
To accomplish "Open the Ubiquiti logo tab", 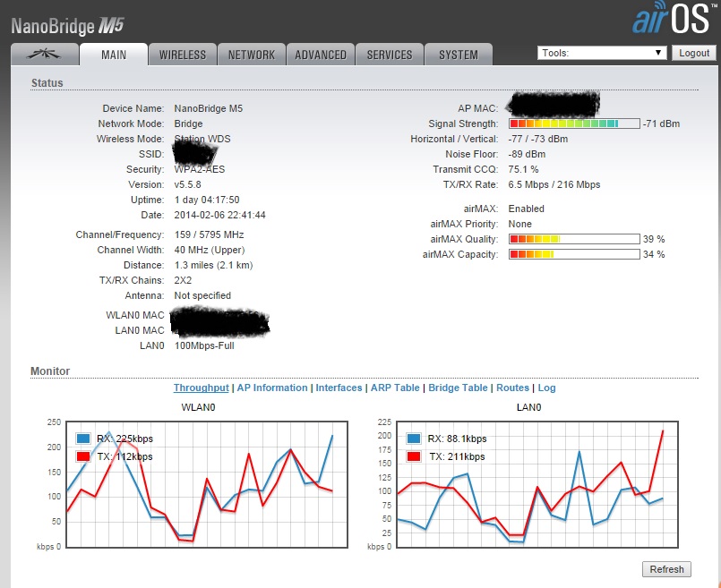I will coord(45,55).
